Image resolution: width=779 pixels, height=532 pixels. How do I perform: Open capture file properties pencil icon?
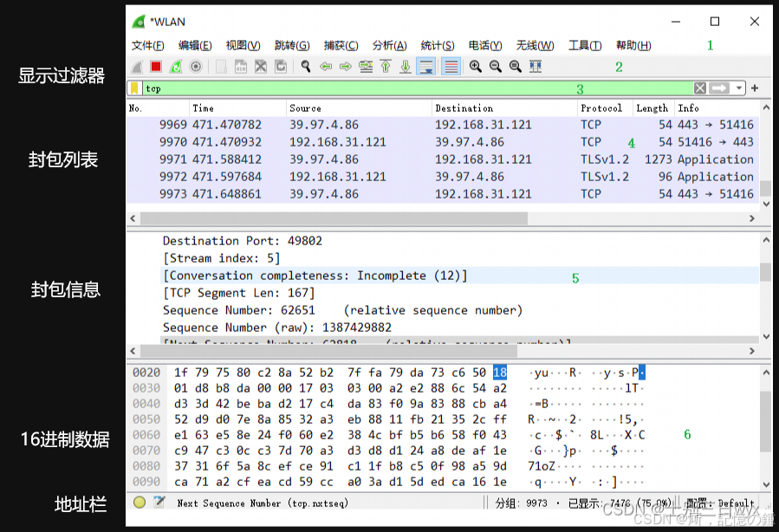click(x=159, y=503)
